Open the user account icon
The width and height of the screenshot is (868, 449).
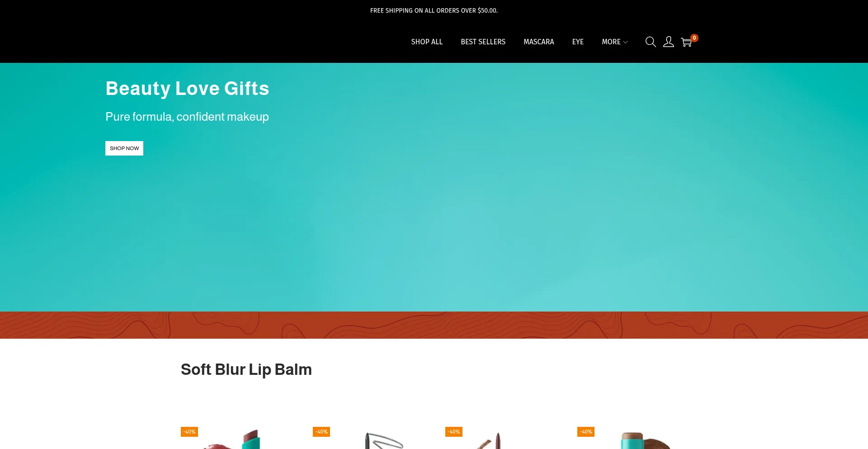(669, 42)
